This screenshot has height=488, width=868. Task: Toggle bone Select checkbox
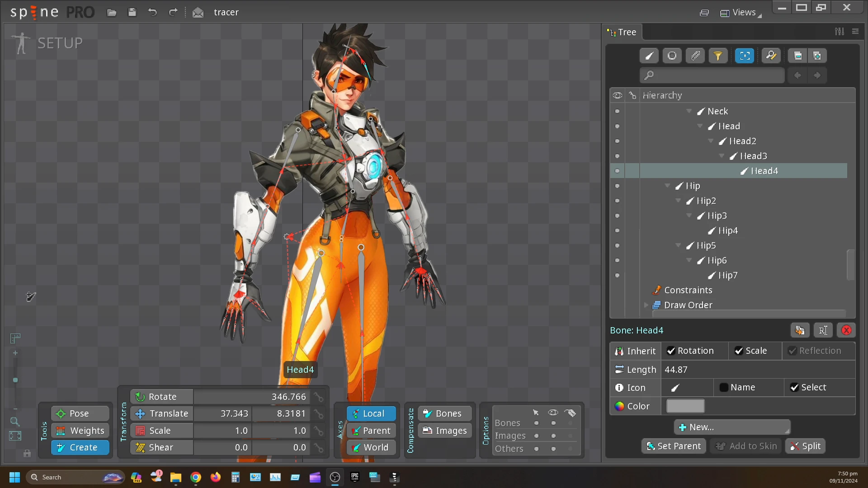tap(794, 388)
